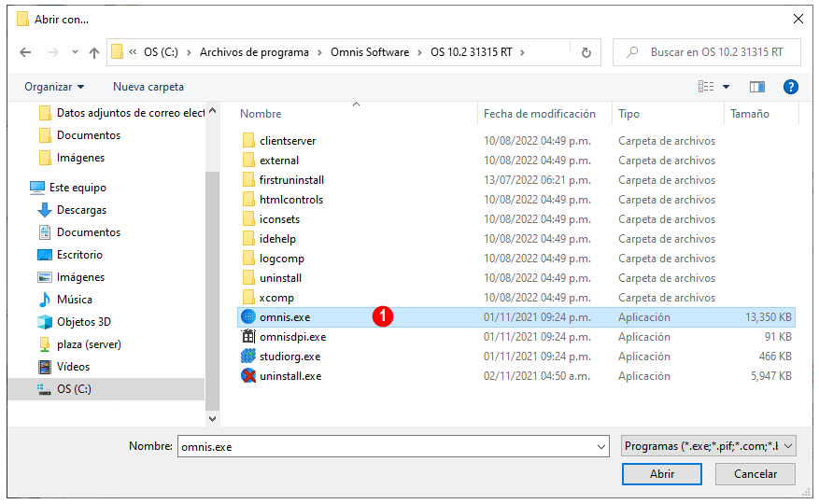Expand chevron after OS 10.2 31315 RT
Image resolution: width=819 pixels, height=504 pixels.
click(522, 52)
